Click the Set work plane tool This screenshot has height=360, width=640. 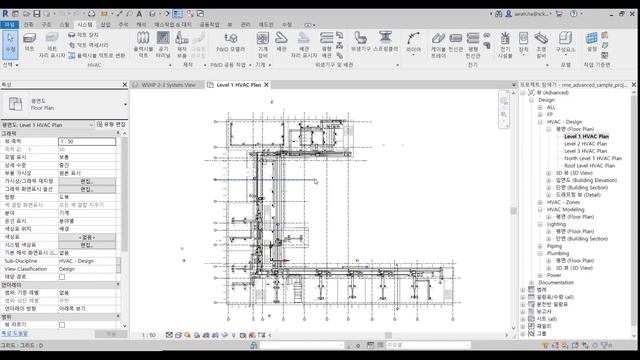(x=591, y=42)
